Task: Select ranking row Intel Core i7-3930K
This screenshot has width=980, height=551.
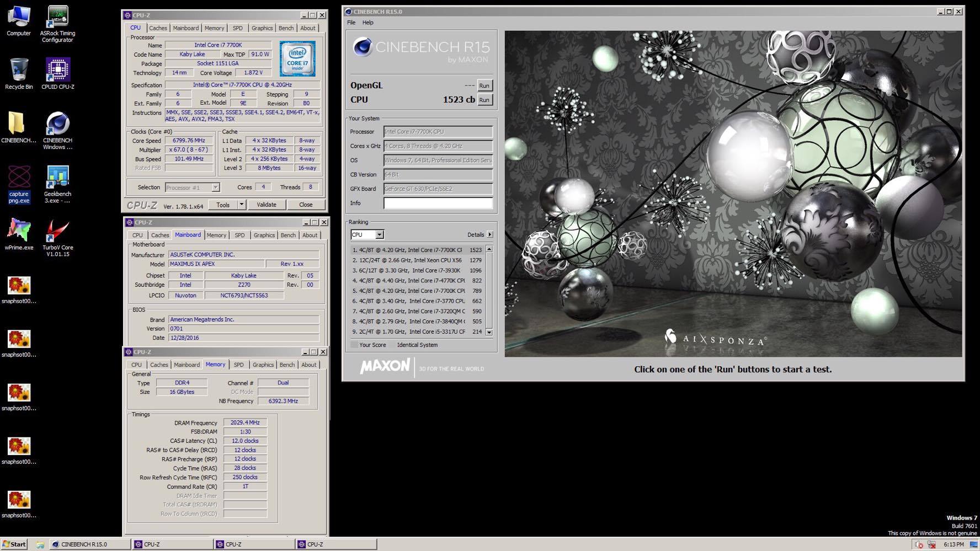Action: (417, 270)
